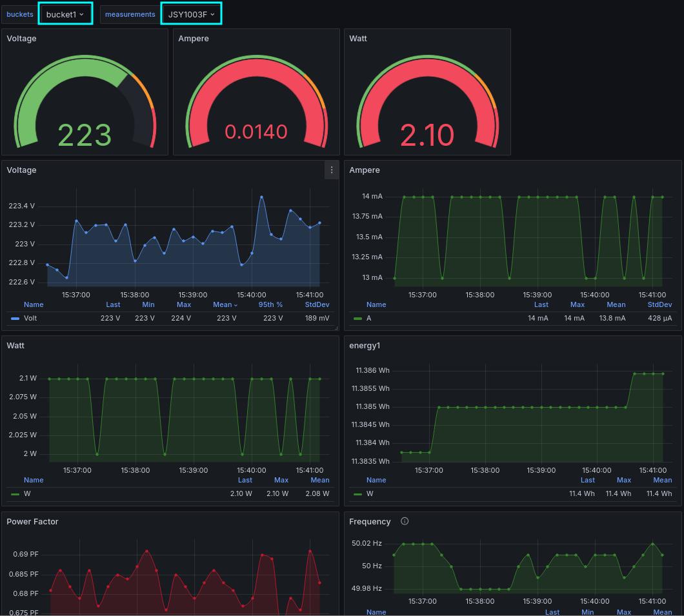This screenshot has width=684, height=616.
Task: Click the buckets variable label
Action: (x=19, y=14)
